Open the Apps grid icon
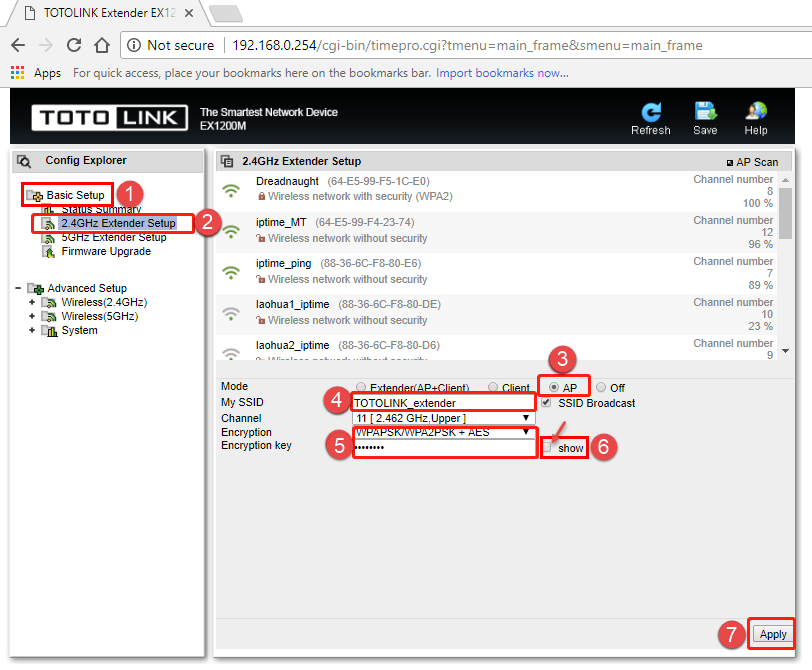Screen dimensions: 812x670 pos(18,72)
